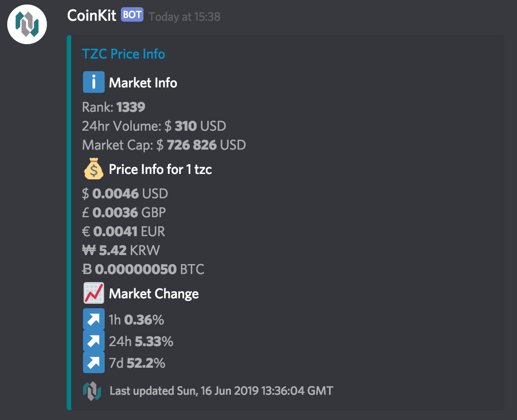The height and width of the screenshot is (420, 517).
Task: Click the 24hr Volume 310 USD line
Action: pos(154,126)
